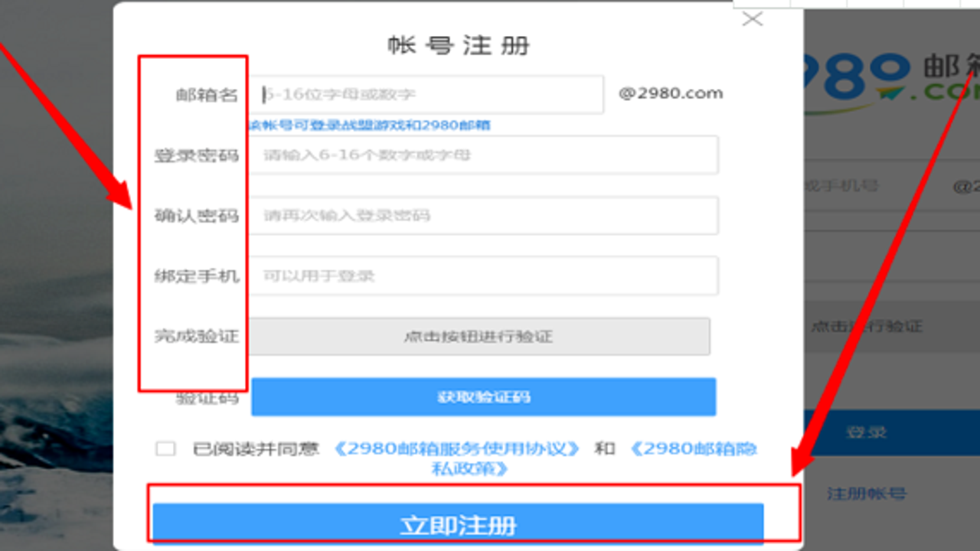
Task: Click 登录 button in background page
Action: click(892, 432)
